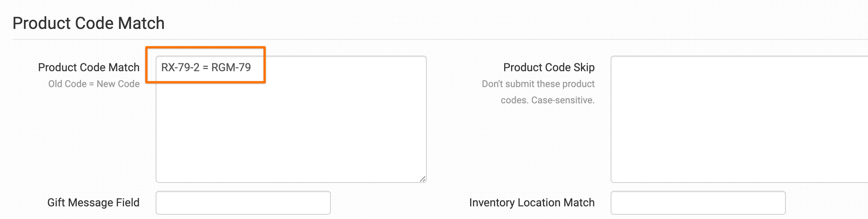
Task: Click the Product Code Skip field label
Action: [549, 68]
